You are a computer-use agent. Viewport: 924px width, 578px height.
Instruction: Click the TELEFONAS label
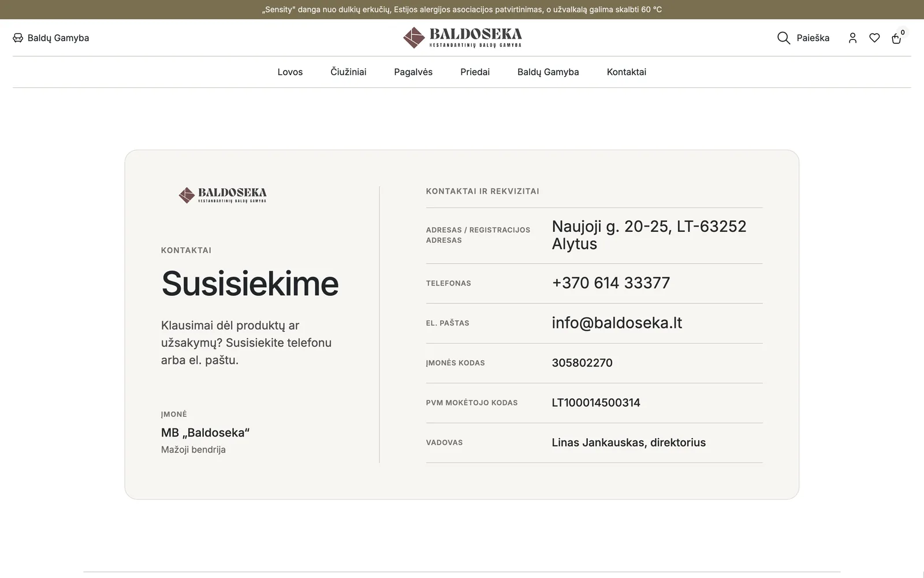[x=448, y=283]
